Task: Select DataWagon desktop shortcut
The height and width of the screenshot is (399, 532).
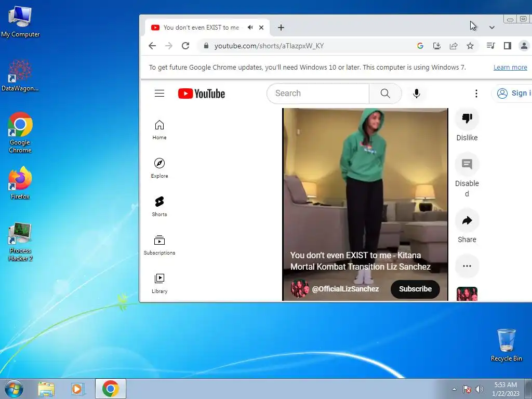Action: point(20,75)
